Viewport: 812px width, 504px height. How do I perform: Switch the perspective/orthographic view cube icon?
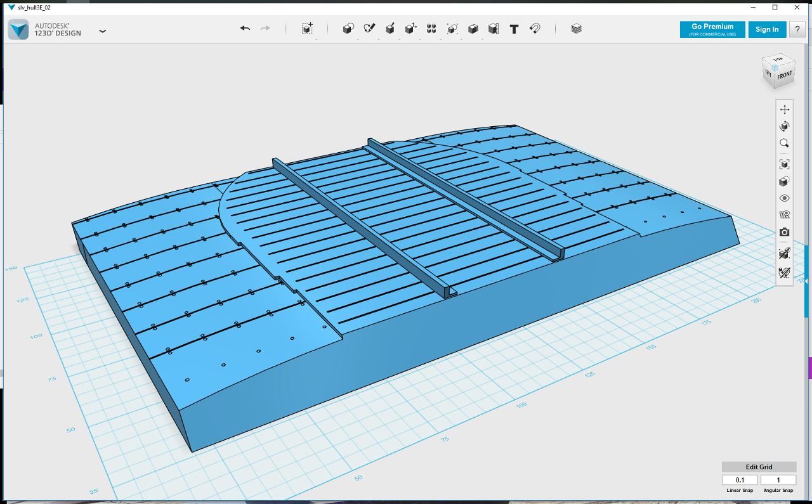click(785, 181)
